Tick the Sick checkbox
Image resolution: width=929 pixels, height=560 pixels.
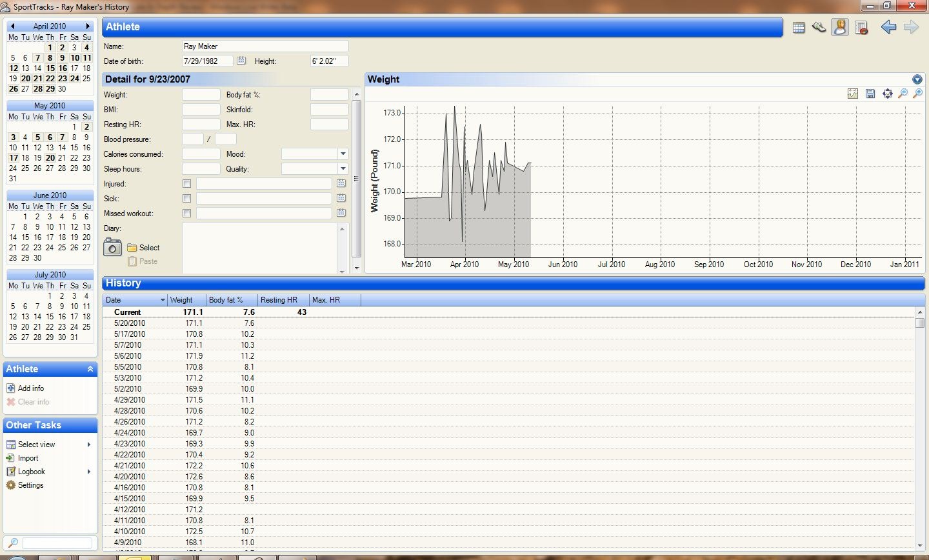point(186,199)
